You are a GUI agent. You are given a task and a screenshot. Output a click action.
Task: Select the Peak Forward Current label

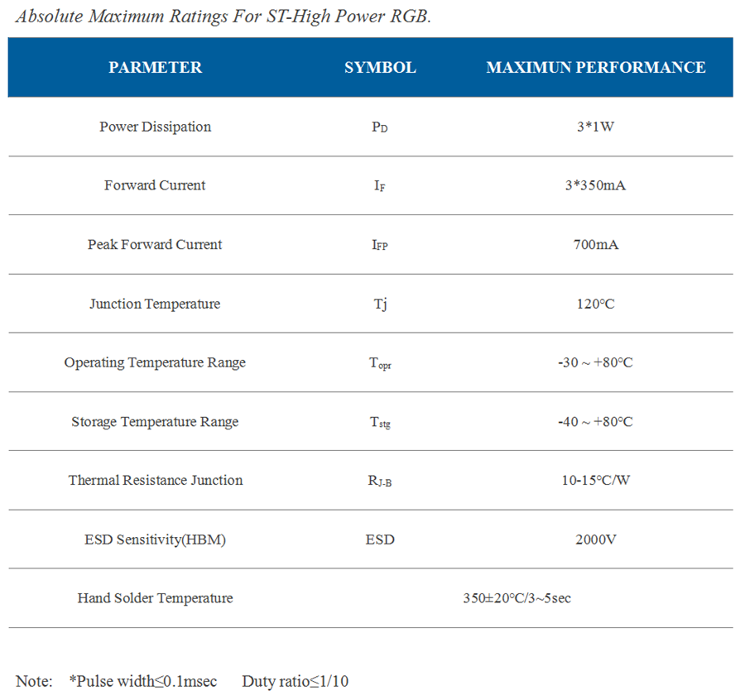click(155, 244)
